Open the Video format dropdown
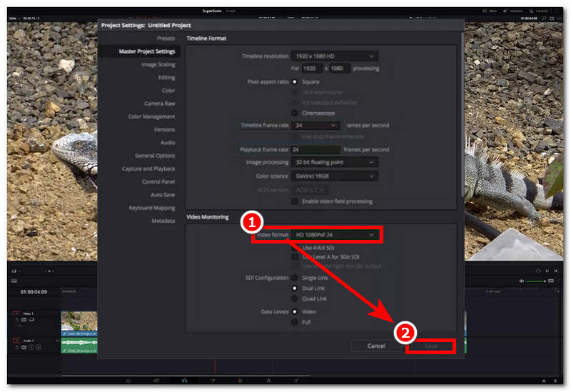This screenshot has height=392, width=571. tap(335, 235)
